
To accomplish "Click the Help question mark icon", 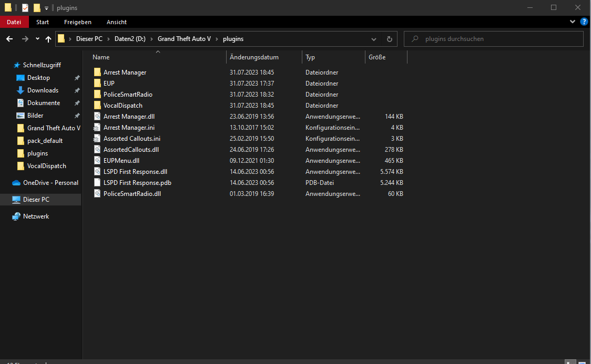I will 584,22.
